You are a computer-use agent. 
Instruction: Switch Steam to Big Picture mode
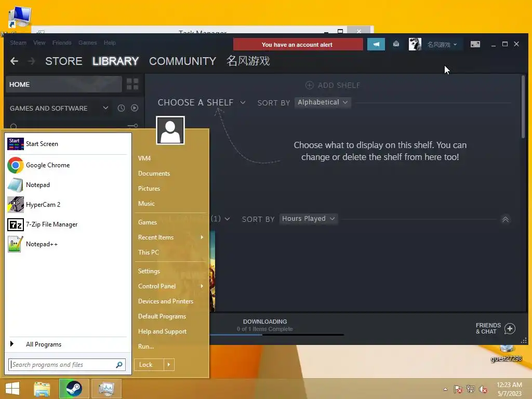click(475, 44)
